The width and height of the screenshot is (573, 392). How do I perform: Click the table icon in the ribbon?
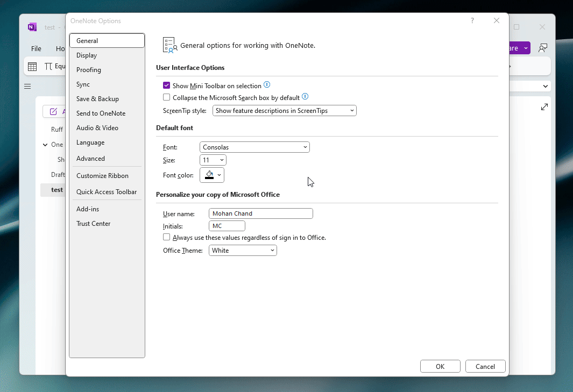click(31, 66)
